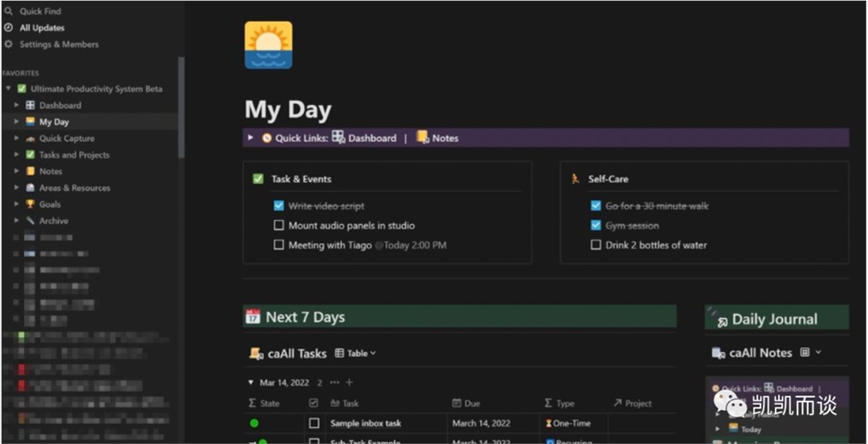Screen dimensions: 868x444
Task: Click the calendar icon in Next 7 Days
Action: 253,316
